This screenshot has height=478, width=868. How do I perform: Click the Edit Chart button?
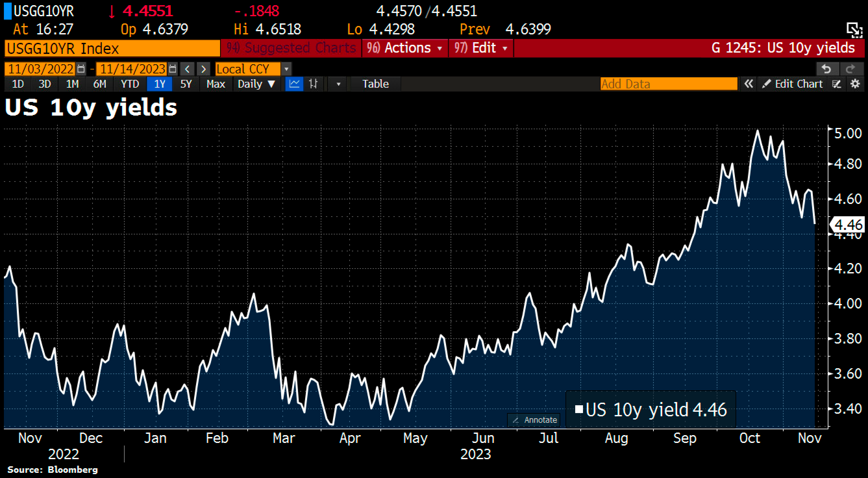click(x=792, y=84)
